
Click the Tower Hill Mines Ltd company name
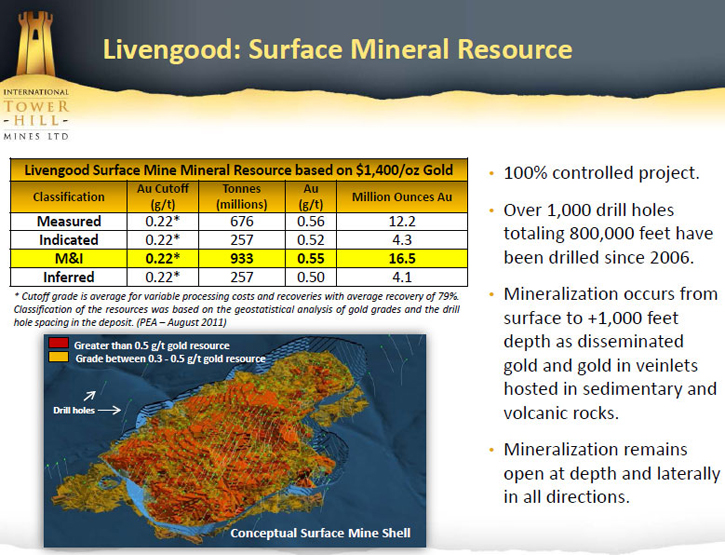pos(36,114)
